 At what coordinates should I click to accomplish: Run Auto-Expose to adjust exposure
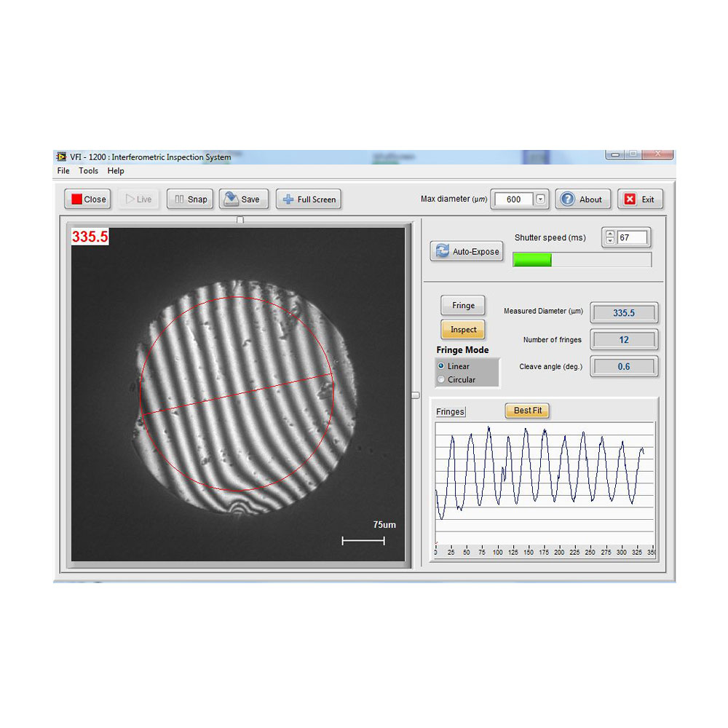point(467,252)
